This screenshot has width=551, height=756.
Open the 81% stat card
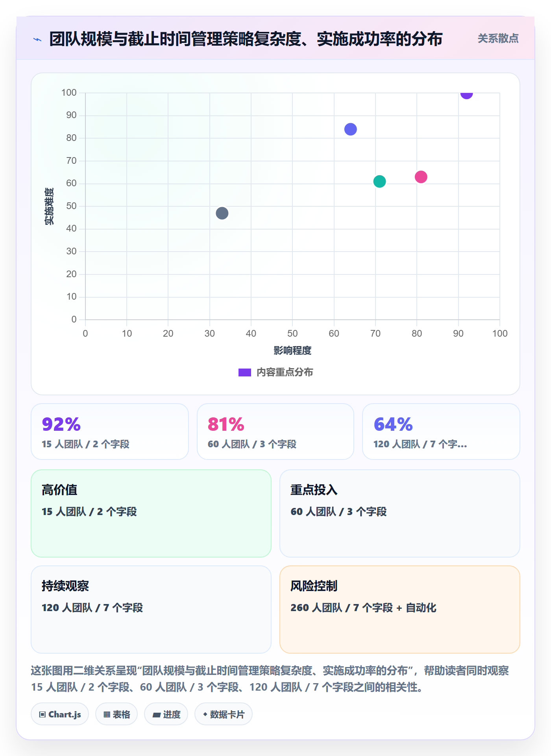pyautogui.click(x=275, y=432)
